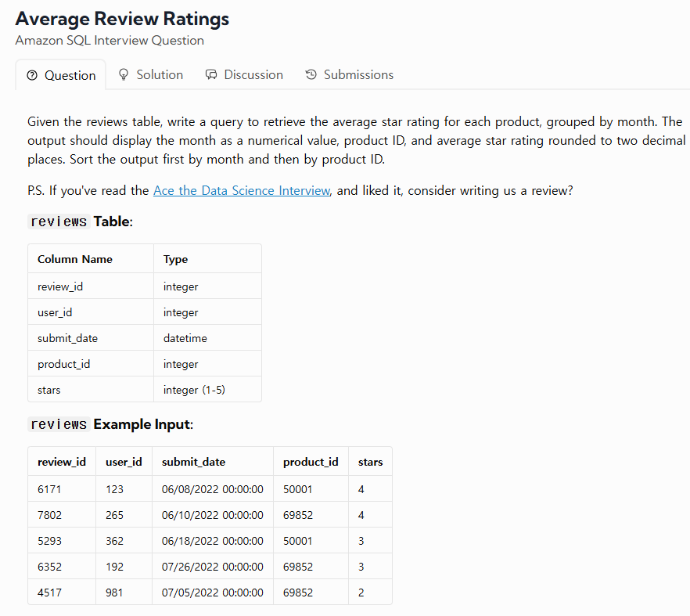690x616 pixels.
Task: Click the lightbulb icon beside Solution
Action: (124, 75)
